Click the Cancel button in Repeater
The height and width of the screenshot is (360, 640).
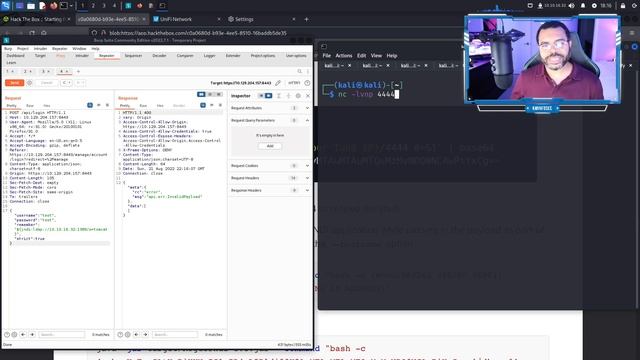[x=47, y=83]
